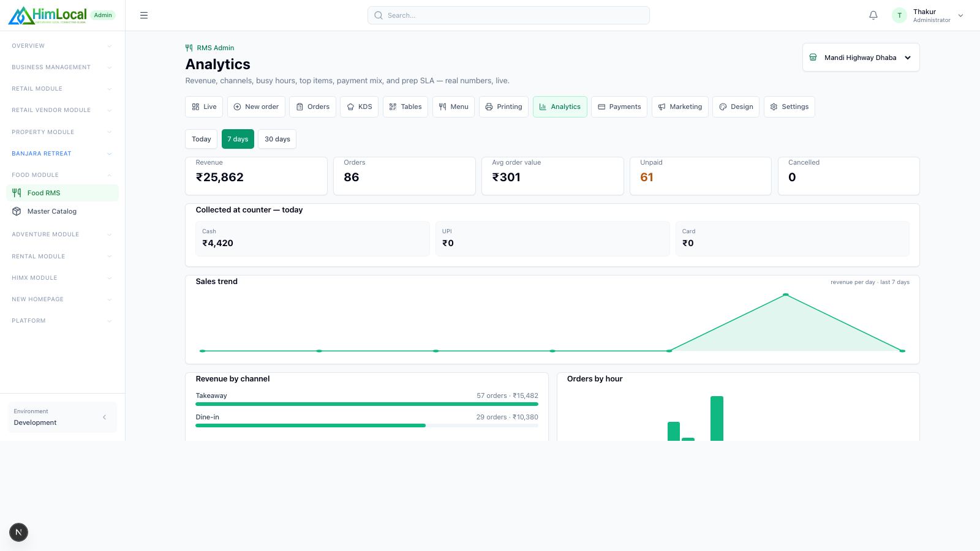This screenshot has width=980, height=551.
Task: Open the RMS Settings tab
Action: click(x=790, y=107)
